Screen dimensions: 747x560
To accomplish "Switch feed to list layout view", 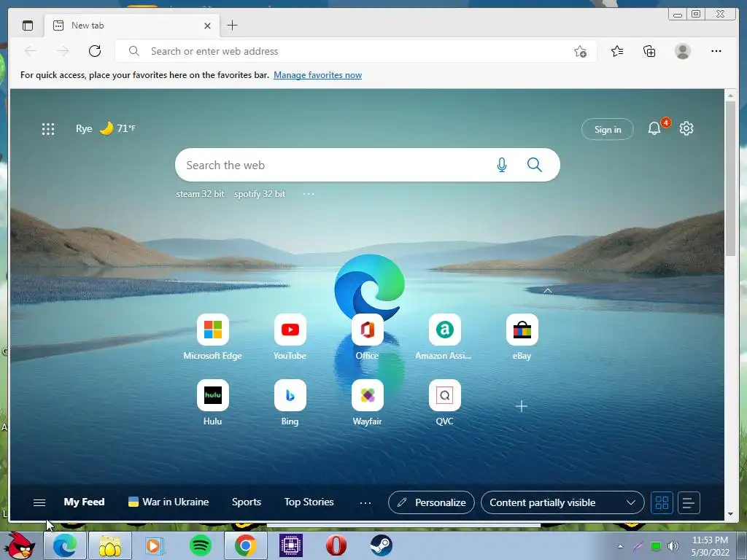I will 689,503.
